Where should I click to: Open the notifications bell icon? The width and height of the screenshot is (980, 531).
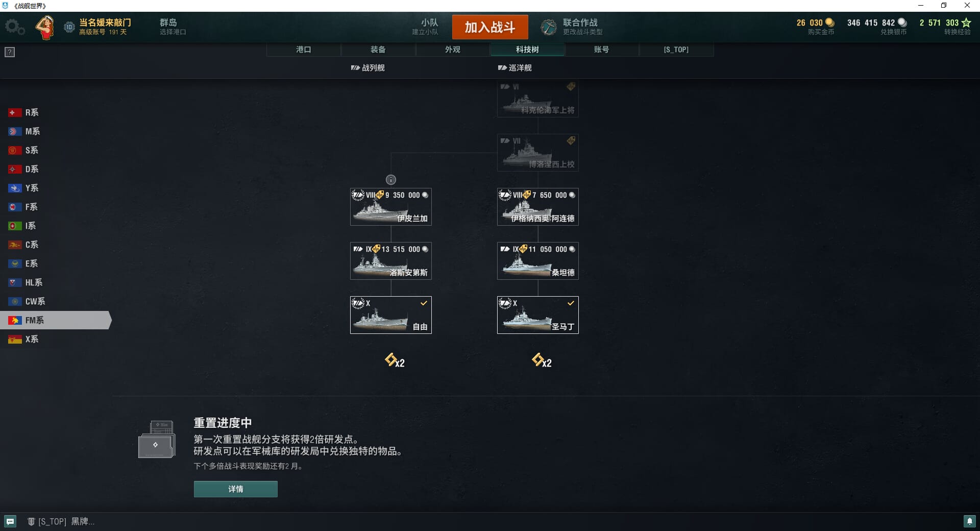point(969,521)
